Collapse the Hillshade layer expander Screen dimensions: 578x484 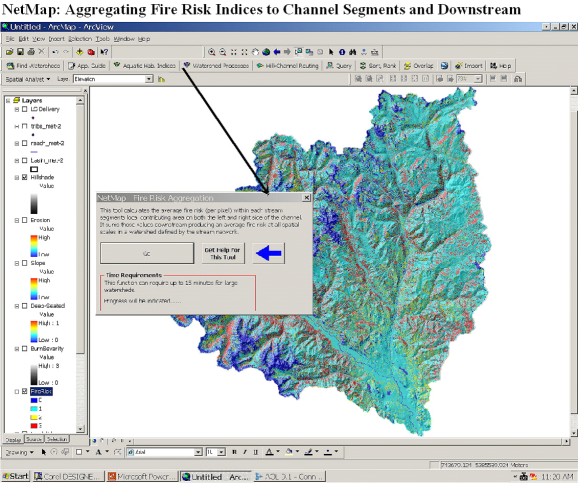click(x=17, y=177)
